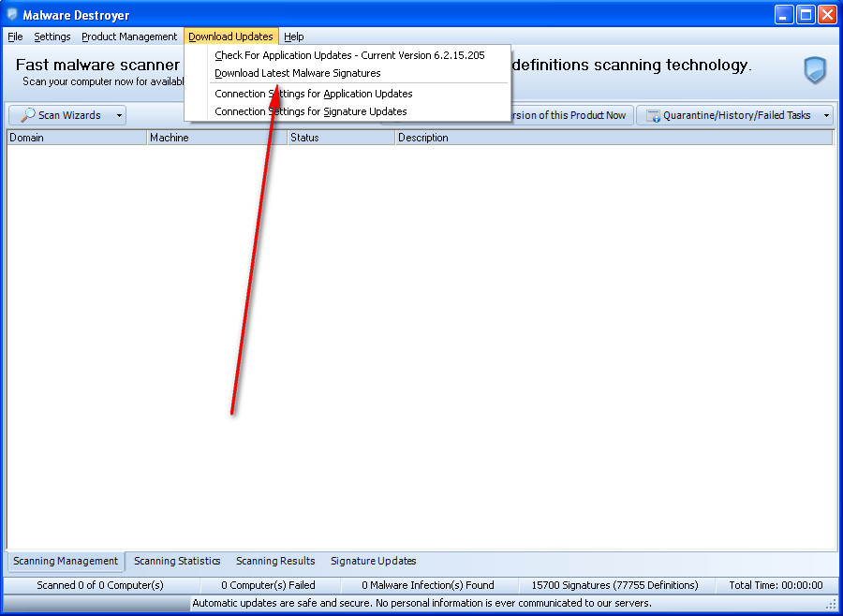The width and height of the screenshot is (843, 616).
Task: Open the Settings menu
Action: click(52, 37)
